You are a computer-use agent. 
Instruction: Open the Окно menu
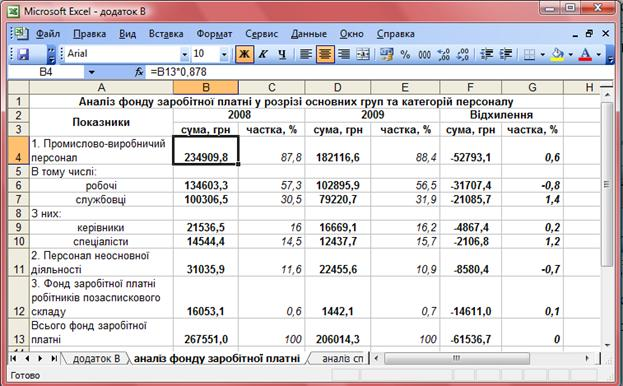tap(352, 34)
